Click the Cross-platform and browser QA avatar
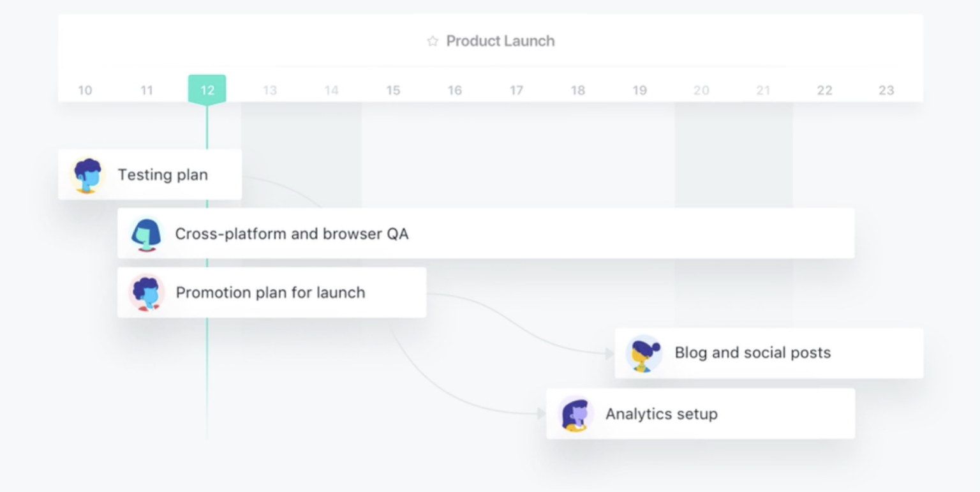Viewport: 980px width, 492px height. click(x=147, y=234)
